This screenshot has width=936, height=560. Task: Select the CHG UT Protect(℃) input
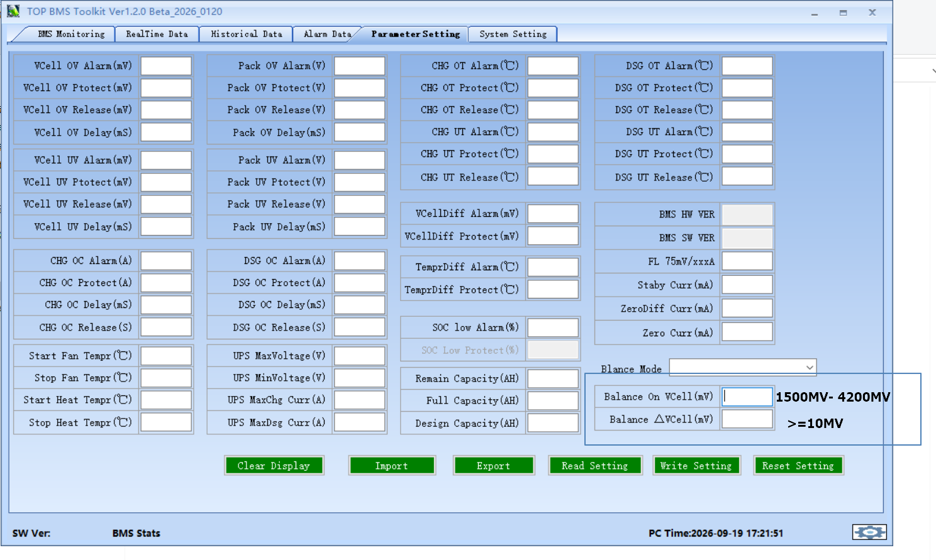coord(553,154)
